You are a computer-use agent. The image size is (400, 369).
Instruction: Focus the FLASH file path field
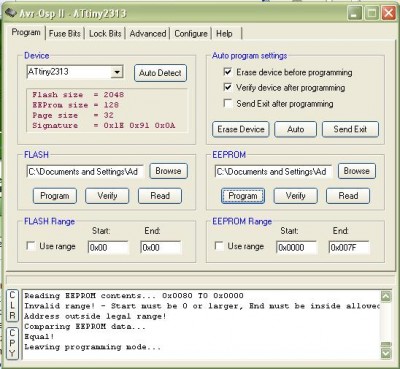85,172
